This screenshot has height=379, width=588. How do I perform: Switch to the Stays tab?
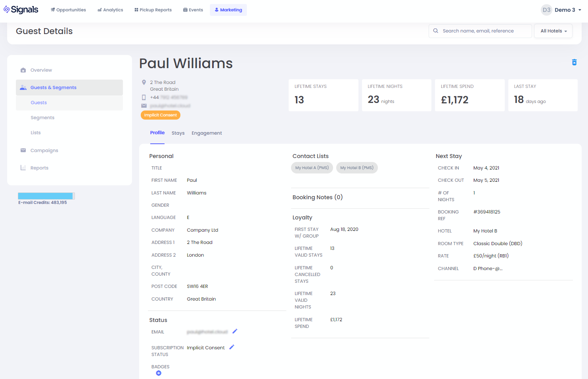pos(178,133)
